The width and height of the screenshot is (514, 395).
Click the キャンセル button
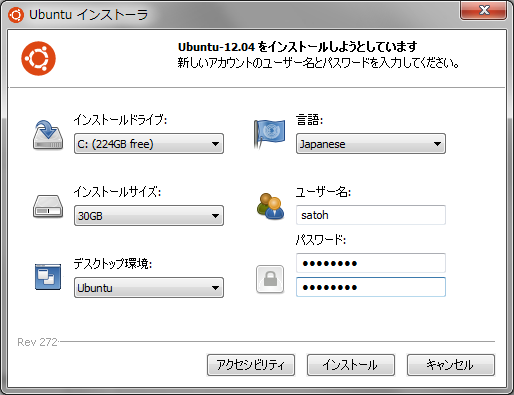pos(451,365)
